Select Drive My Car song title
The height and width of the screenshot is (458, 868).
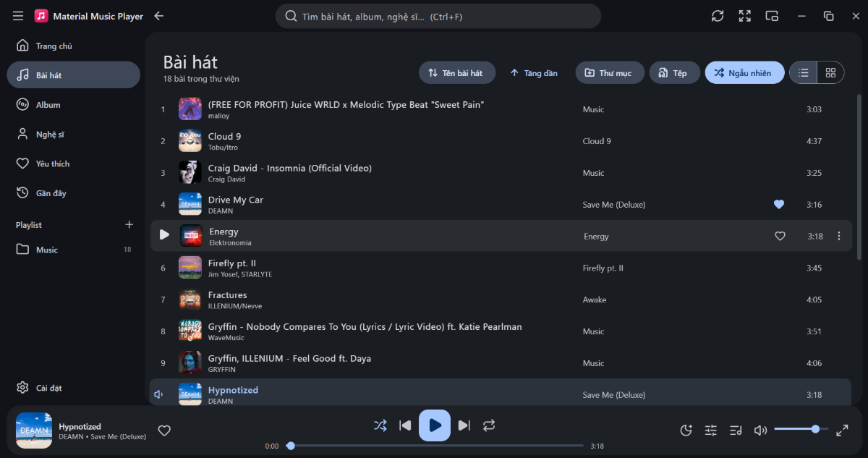point(236,200)
